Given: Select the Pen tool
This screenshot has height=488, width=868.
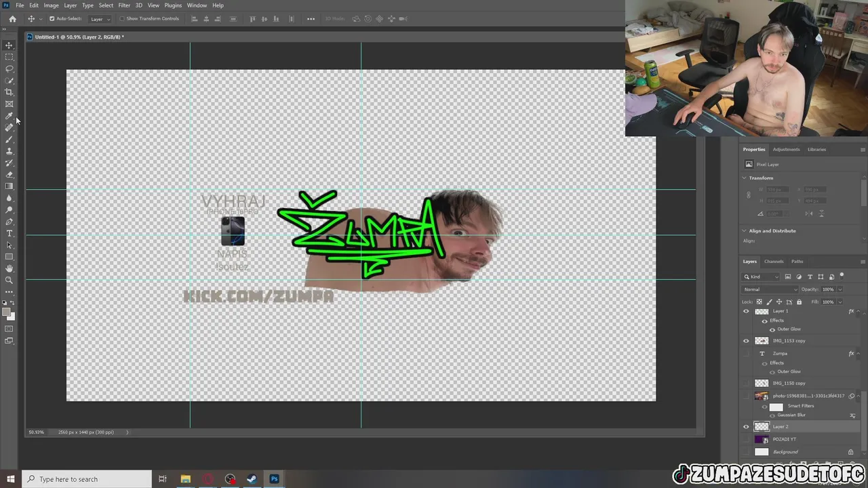Looking at the screenshot, I should pyautogui.click(x=9, y=222).
